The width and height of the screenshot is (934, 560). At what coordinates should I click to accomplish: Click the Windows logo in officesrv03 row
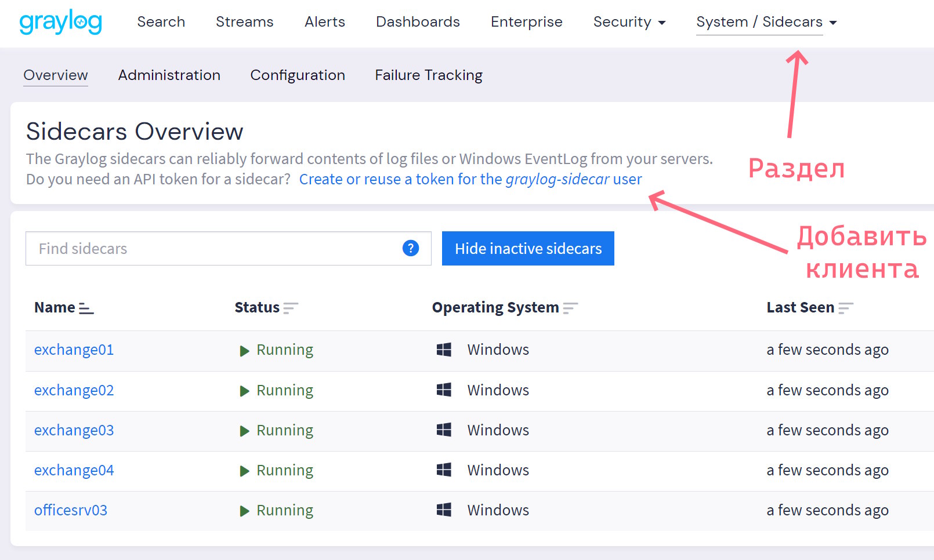click(444, 510)
